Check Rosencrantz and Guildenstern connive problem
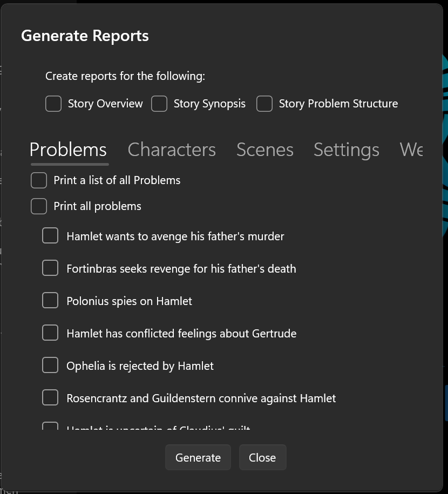448x494 pixels. [50, 398]
